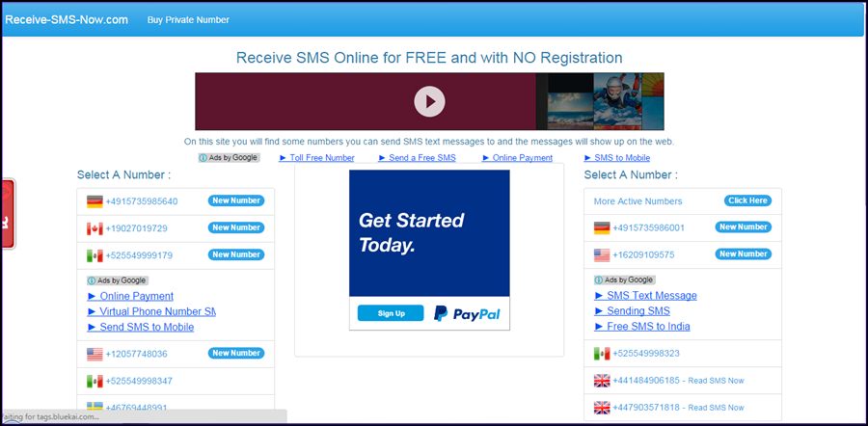Click the PayPal logo in the ad
The height and width of the screenshot is (426, 868).
(467, 313)
